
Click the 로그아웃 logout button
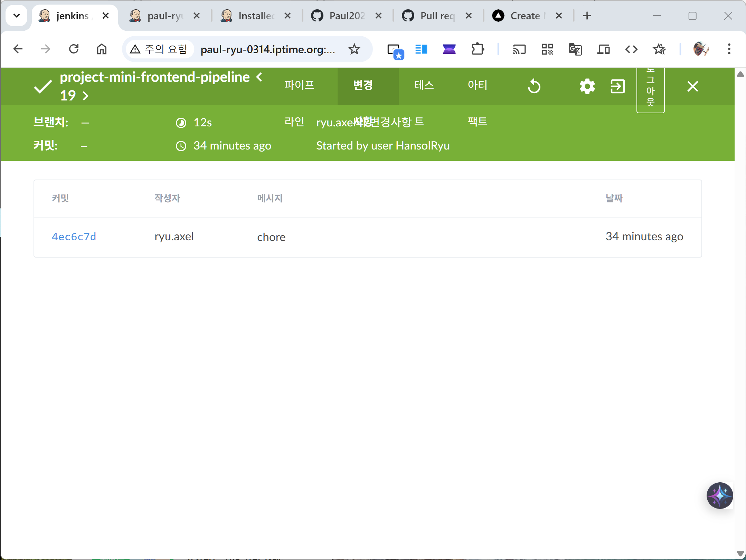[650, 89]
